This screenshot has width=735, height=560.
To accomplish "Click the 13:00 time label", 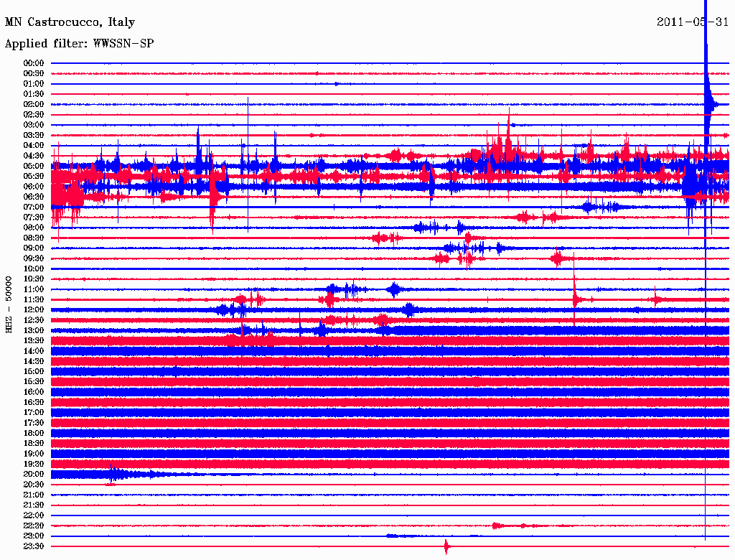I will [34, 331].
